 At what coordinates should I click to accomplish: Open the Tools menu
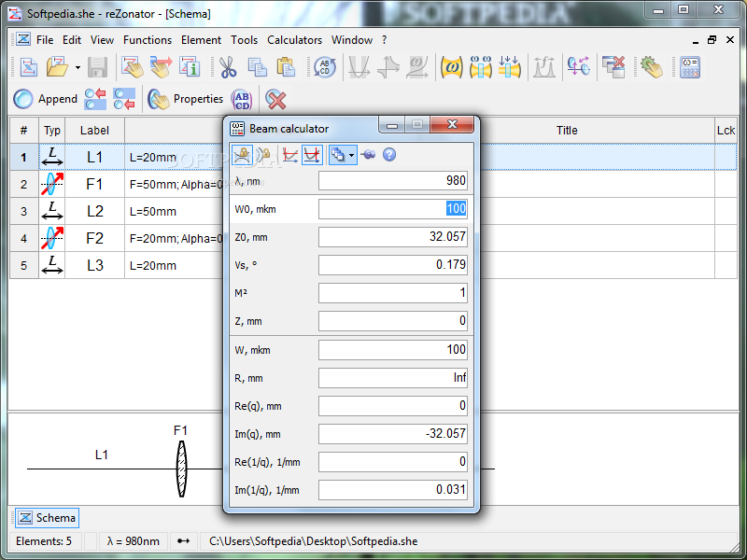coord(244,40)
